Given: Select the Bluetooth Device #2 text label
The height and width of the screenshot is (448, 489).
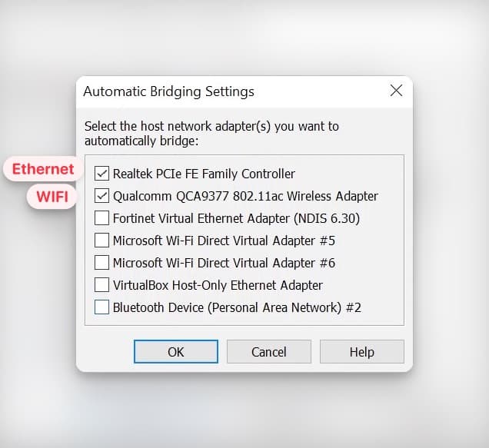Looking at the screenshot, I should click(x=237, y=307).
